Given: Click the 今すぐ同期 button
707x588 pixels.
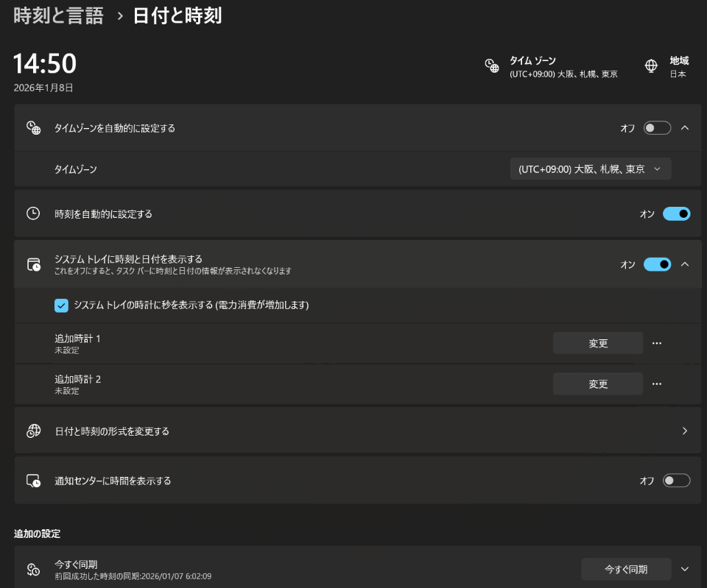Looking at the screenshot, I should pyautogui.click(x=626, y=570).
